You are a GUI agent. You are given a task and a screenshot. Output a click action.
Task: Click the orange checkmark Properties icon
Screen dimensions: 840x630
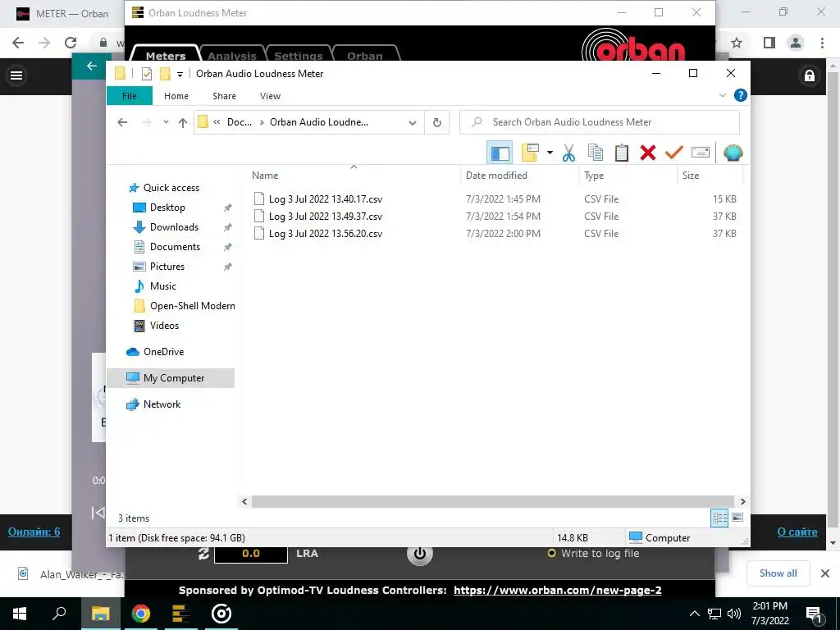674,153
